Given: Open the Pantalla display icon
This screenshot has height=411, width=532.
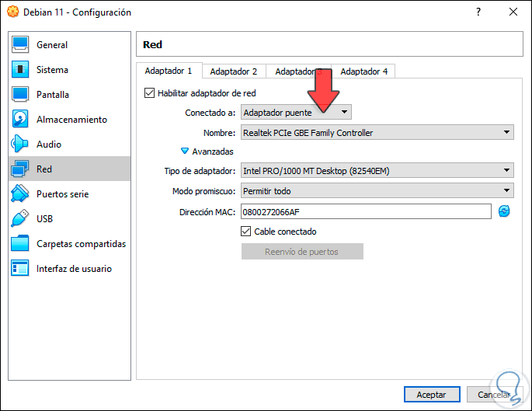Looking at the screenshot, I should (x=21, y=95).
